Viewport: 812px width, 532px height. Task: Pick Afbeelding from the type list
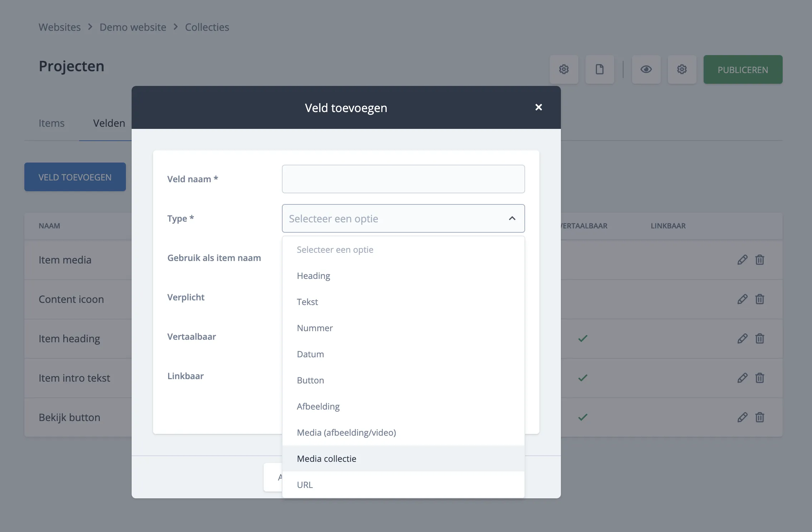(318, 406)
